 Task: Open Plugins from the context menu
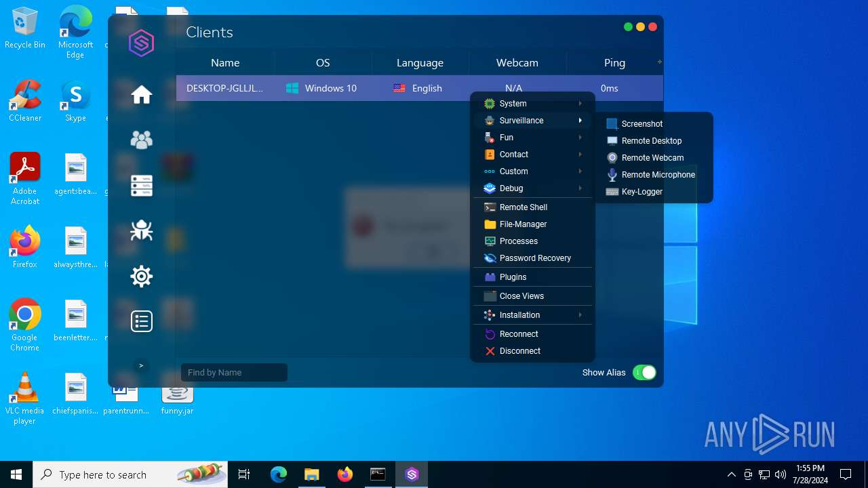(x=532, y=277)
